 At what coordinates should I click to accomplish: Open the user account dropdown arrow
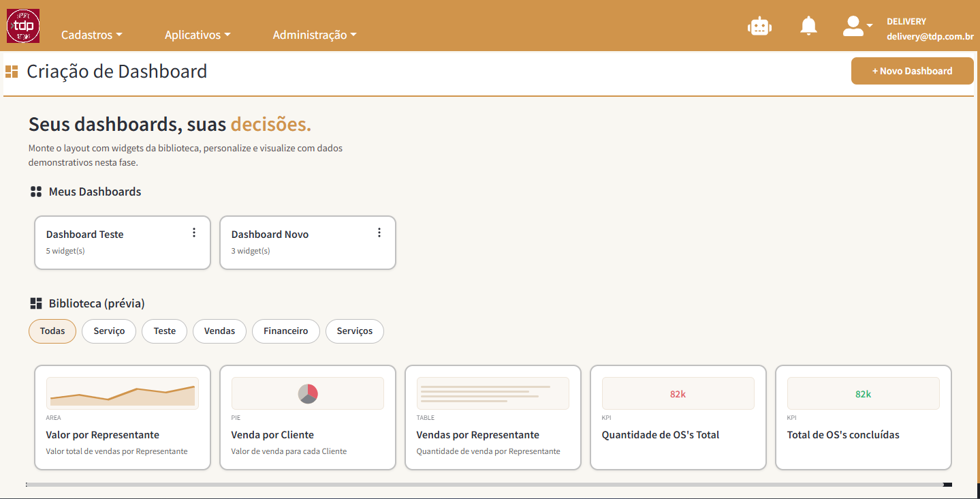click(870, 26)
